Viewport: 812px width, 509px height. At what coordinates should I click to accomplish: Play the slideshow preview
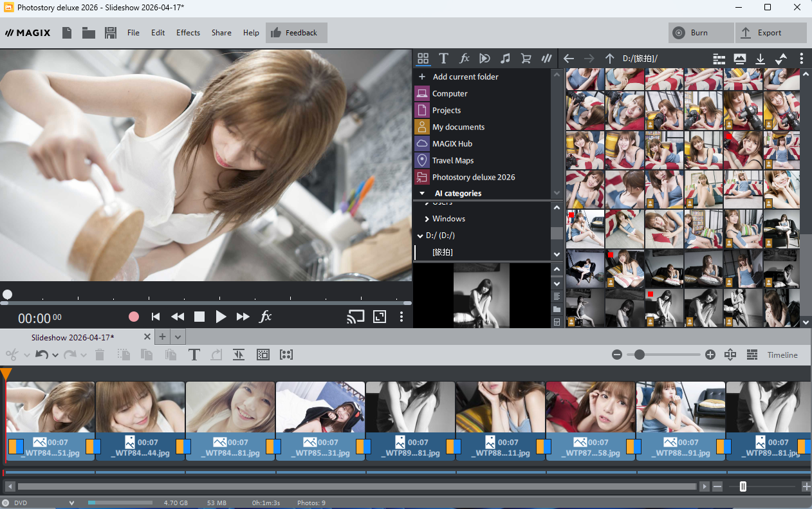click(221, 317)
